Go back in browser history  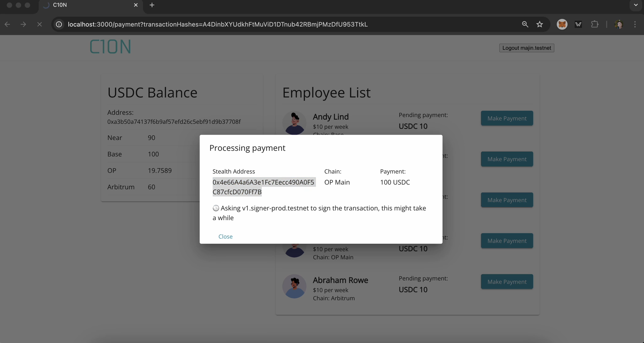(8, 24)
